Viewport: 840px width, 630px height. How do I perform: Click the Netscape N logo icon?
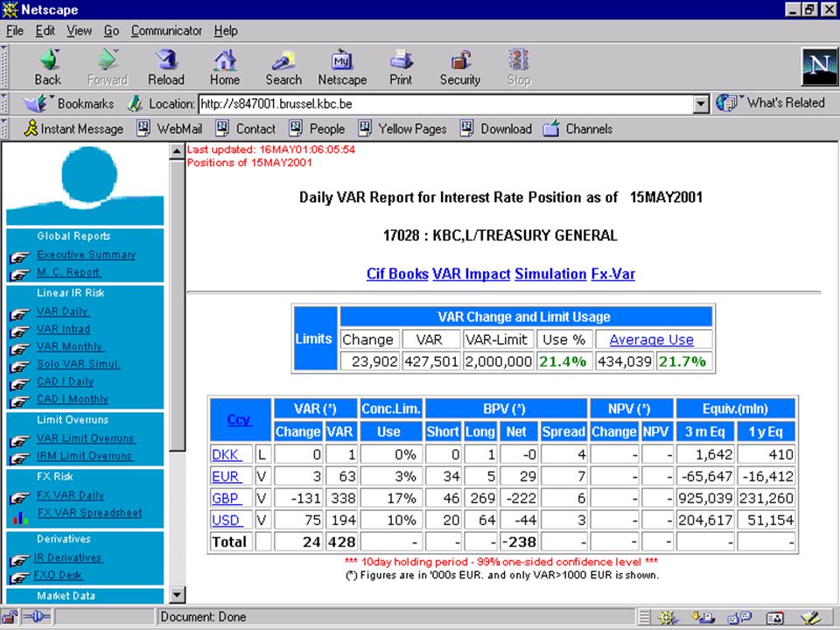(x=819, y=67)
